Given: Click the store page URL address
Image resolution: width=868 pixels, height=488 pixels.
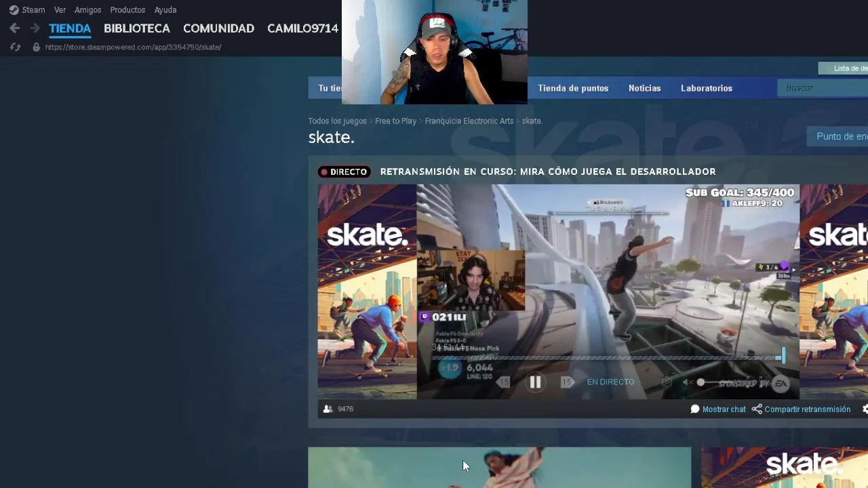Looking at the screenshot, I should tap(134, 47).
